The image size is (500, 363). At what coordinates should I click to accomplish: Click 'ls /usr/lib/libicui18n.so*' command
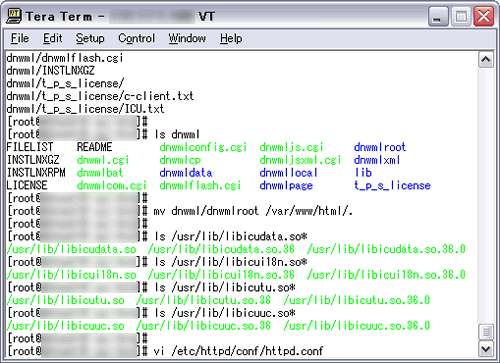(230, 262)
